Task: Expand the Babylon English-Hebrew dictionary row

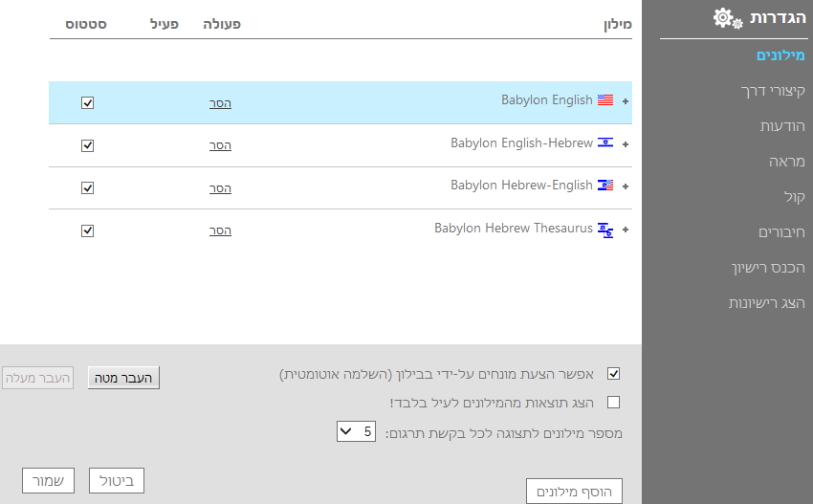Action: pyautogui.click(x=626, y=144)
